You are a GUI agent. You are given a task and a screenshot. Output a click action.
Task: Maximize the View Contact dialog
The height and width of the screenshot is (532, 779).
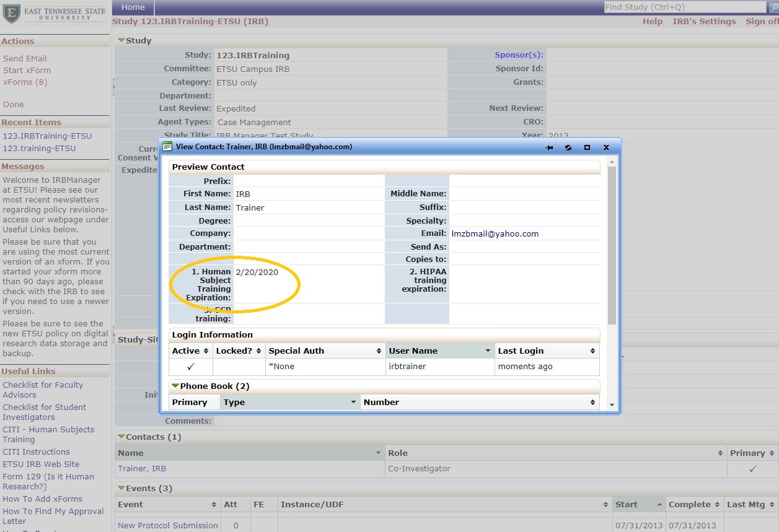pos(587,147)
